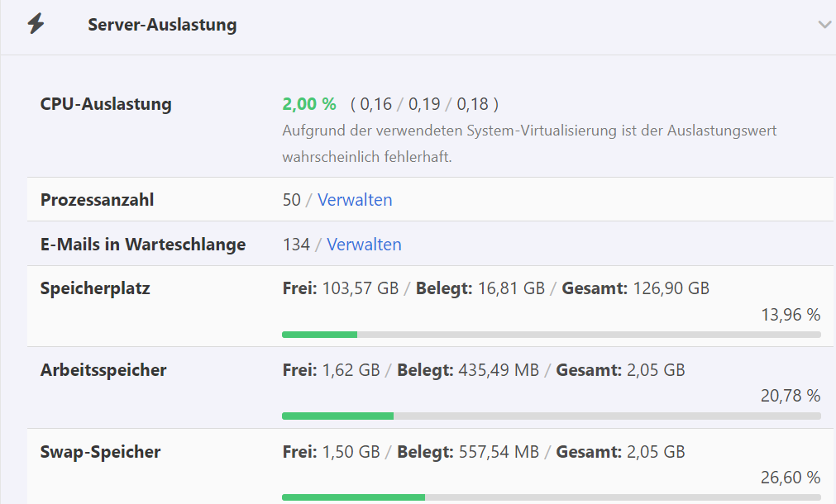
Task: Click the Swap-Speicher row label
Action: tap(100, 452)
